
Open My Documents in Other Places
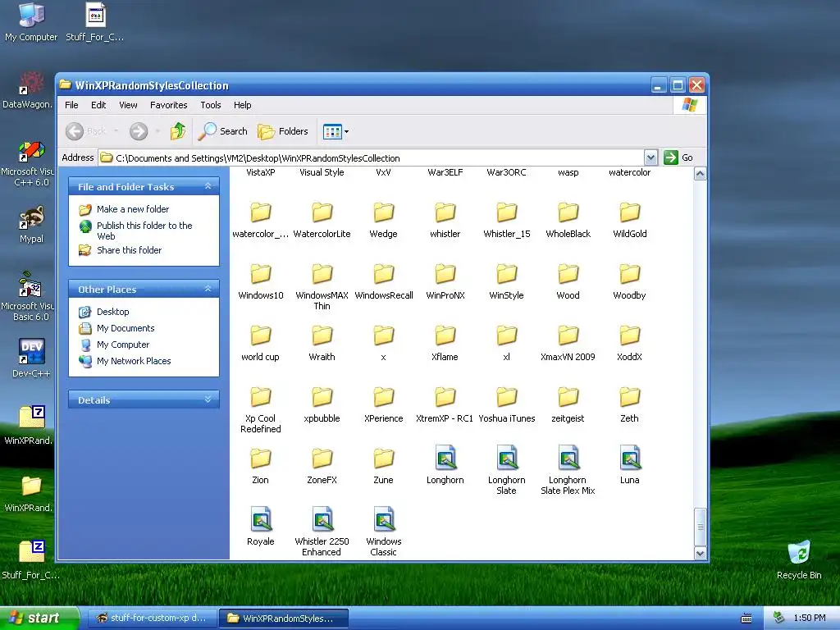[x=126, y=328]
